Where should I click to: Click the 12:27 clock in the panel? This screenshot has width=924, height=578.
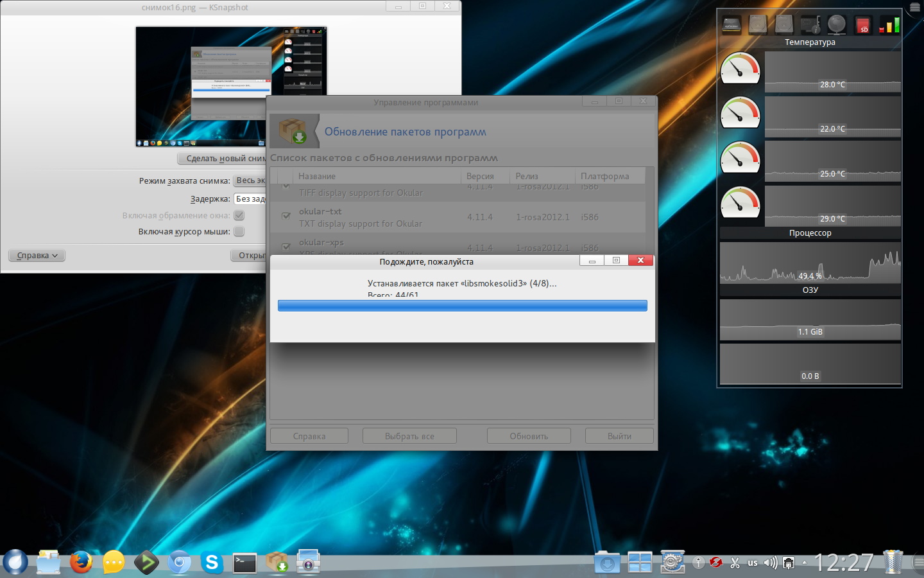[844, 563]
